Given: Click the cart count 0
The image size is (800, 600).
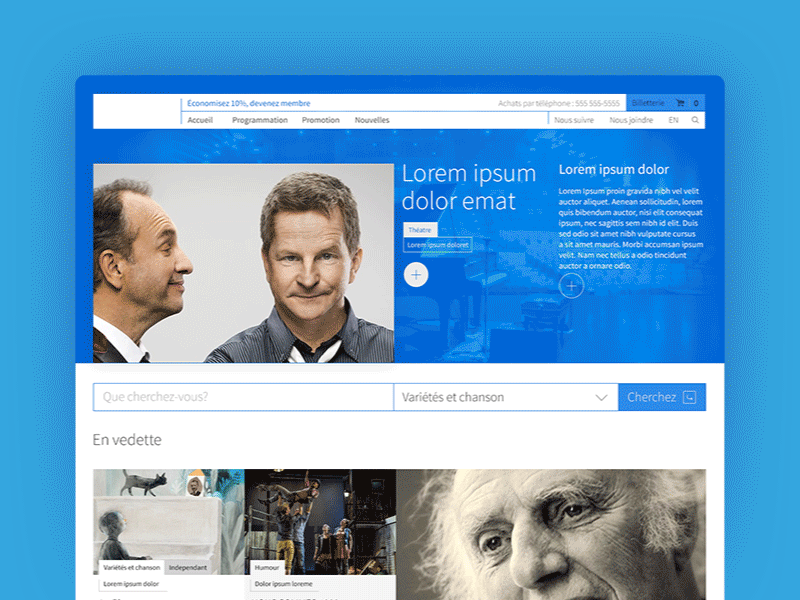Looking at the screenshot, I should (x=696, y=103).
